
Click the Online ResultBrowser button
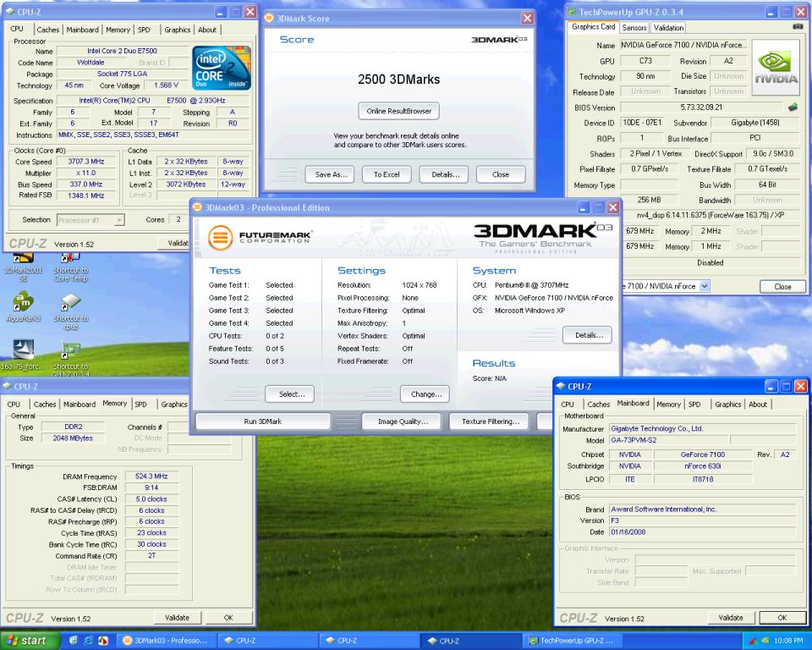[398, 111]
